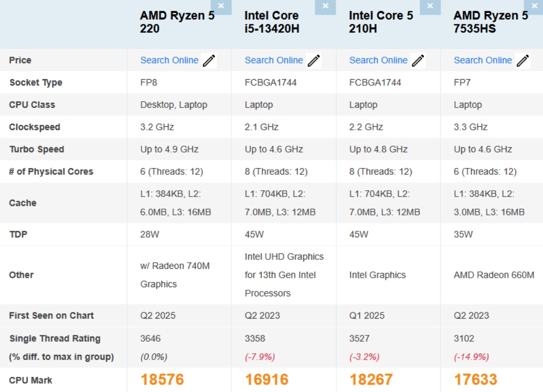Remove Intel Core i5-13420H column

pos(325,6)
